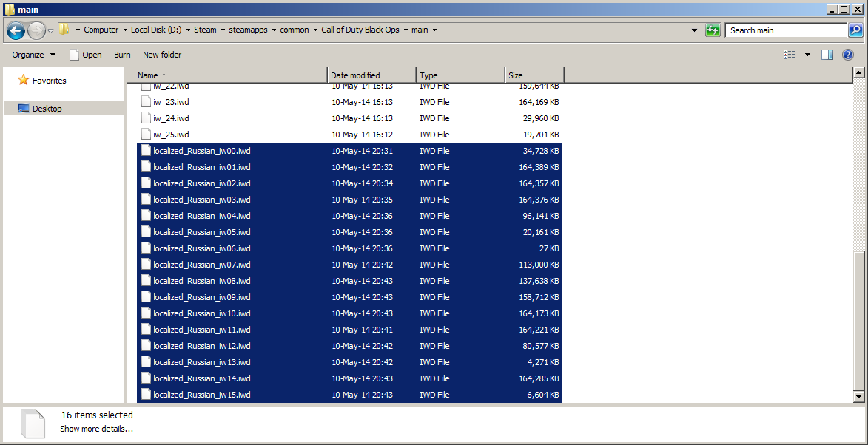868x445 pixels.
Task: Open the recent locations dropdown arrow
Action: pyautogui.click(x=50, y=30)
